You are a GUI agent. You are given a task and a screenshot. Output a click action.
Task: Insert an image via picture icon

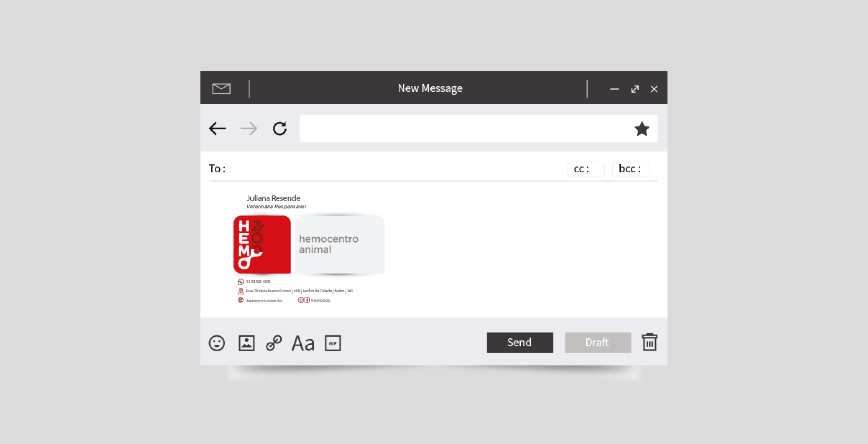coord(247,343)
